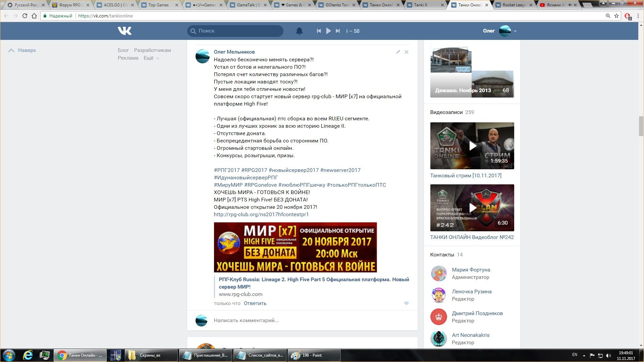This screenshot has height=362, width=644.
Task: Open Видеозаписи section header
Action: (x=446, y=112)
